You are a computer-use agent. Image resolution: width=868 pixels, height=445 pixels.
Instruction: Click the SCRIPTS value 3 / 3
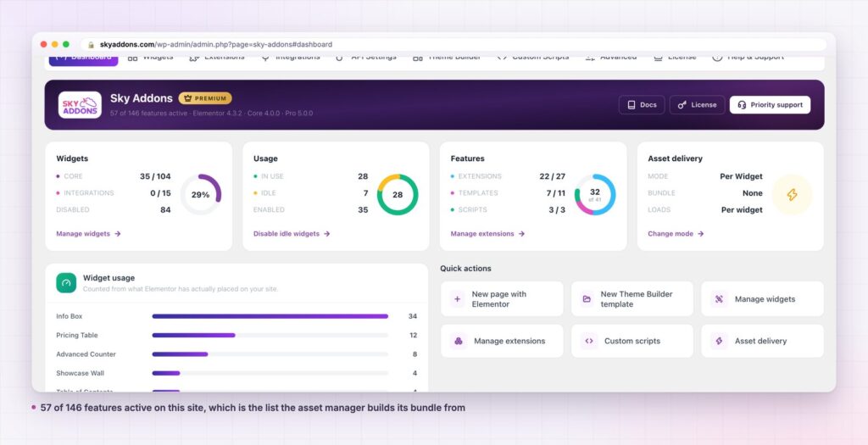558,209
